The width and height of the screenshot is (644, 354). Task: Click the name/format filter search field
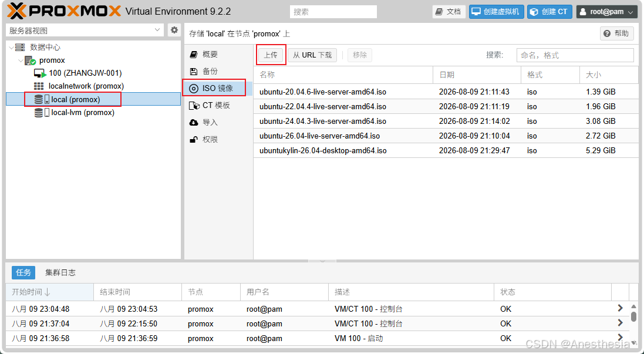pyautogui.click(x=575, y=55)
